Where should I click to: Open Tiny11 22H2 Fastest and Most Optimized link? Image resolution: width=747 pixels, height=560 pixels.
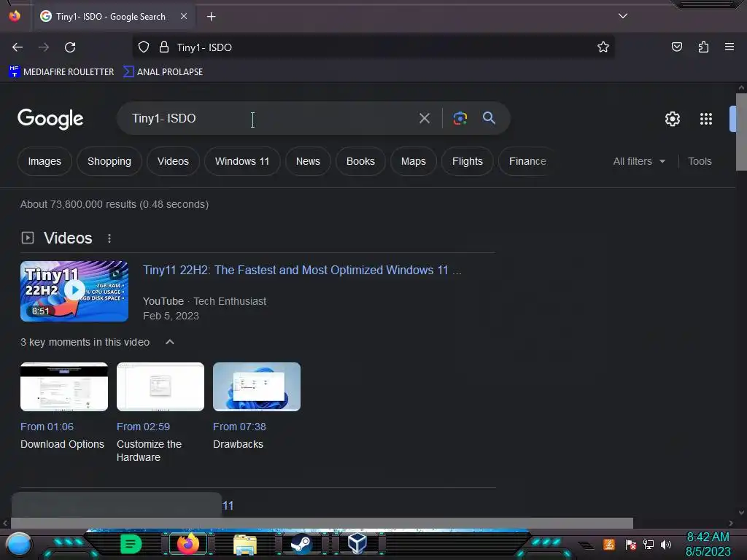(x=302, y=270)
